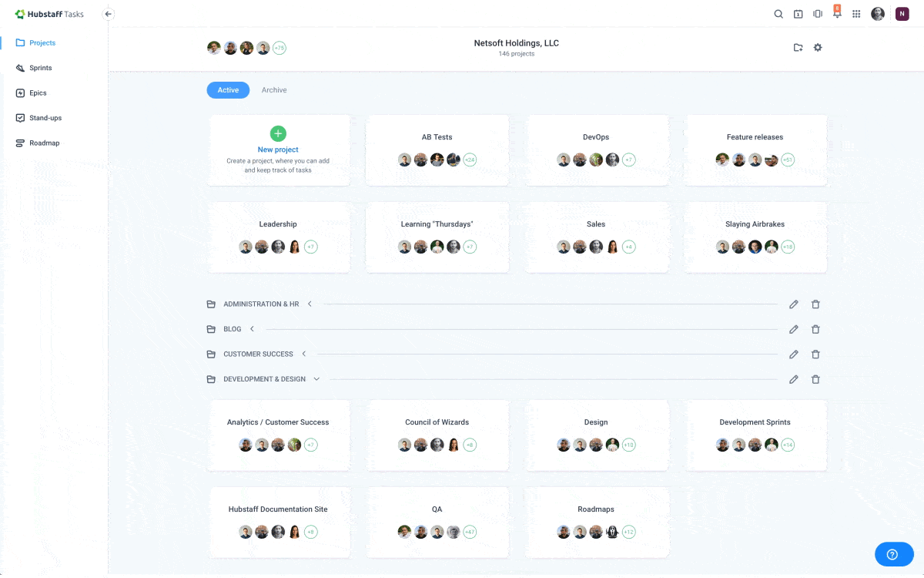This screenshot has width=924, height=578.
Task: Click the add folder icon
Action: 798,48
